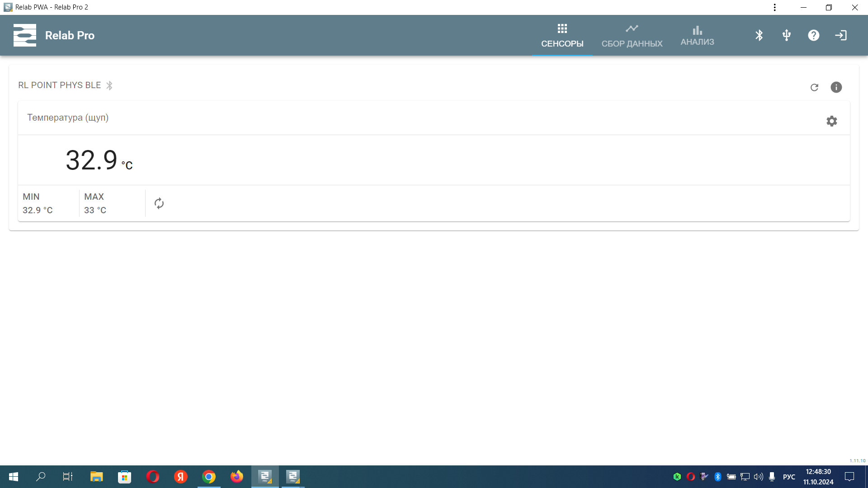Open Google Chrome from taskbar
868x488 pixels.
point(209,477)
